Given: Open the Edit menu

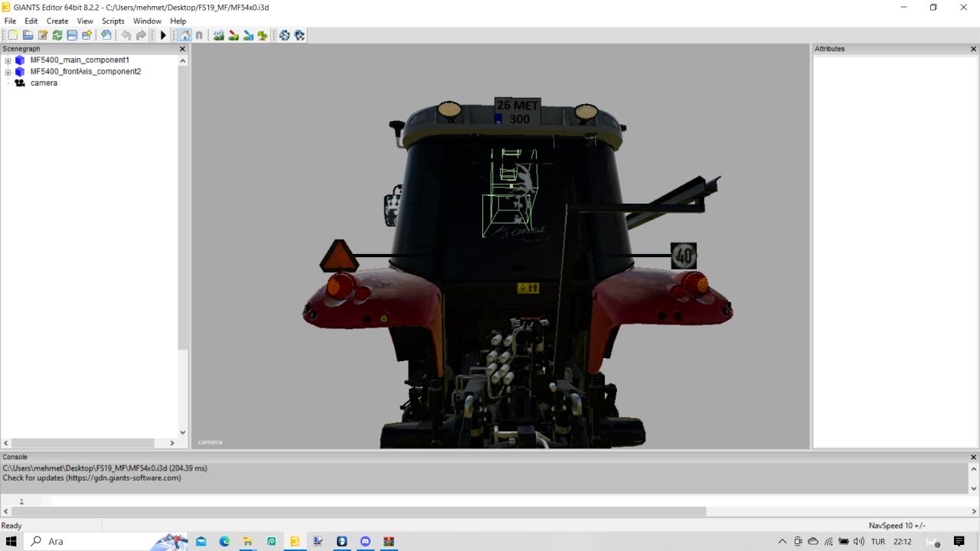Looking at the screenshot, I should click(31, 21).
